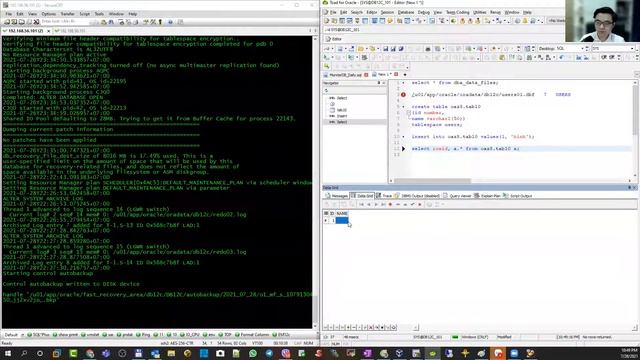Click the TOP button in SecureCRT button bar
This screenshot has height=360, width=640.
click(x=225, y=335)
